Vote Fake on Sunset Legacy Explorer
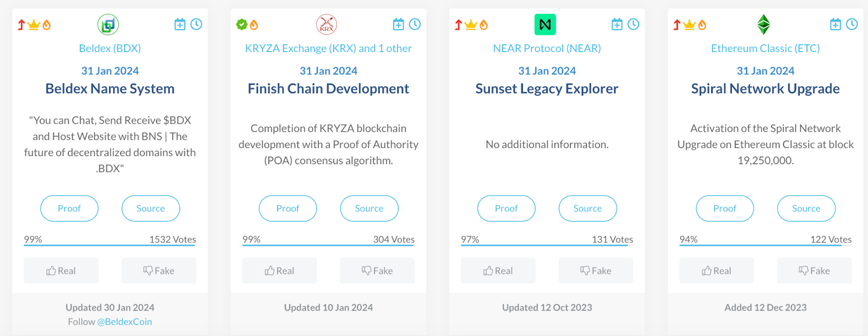This screenshot has height=336, width=868. 596,270
